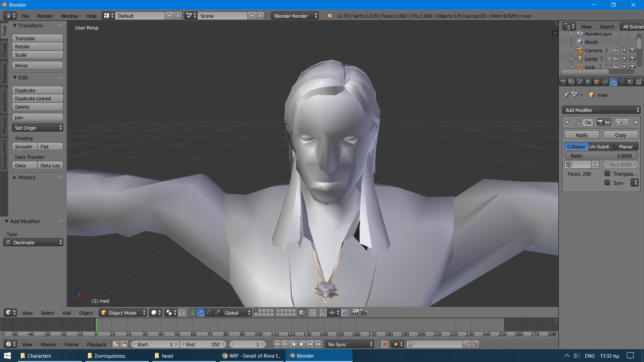
Task: Toggle automatic keyframe record button
Action: click(x=385, y=344)
